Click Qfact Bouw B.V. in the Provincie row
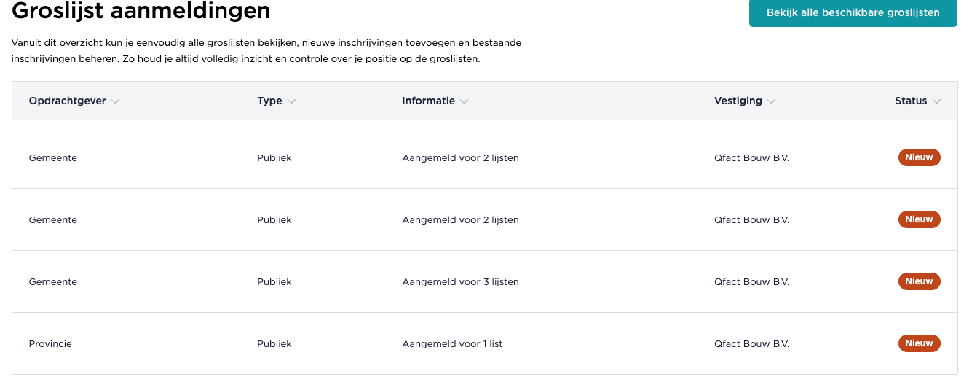Screen dimensions: 980x382 click(751, 344)
